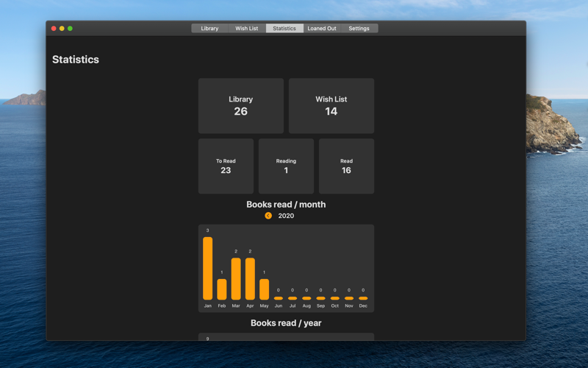Click the May bar in chart
Viewport: 588px width, 368px height.
[x=264, y=289]
